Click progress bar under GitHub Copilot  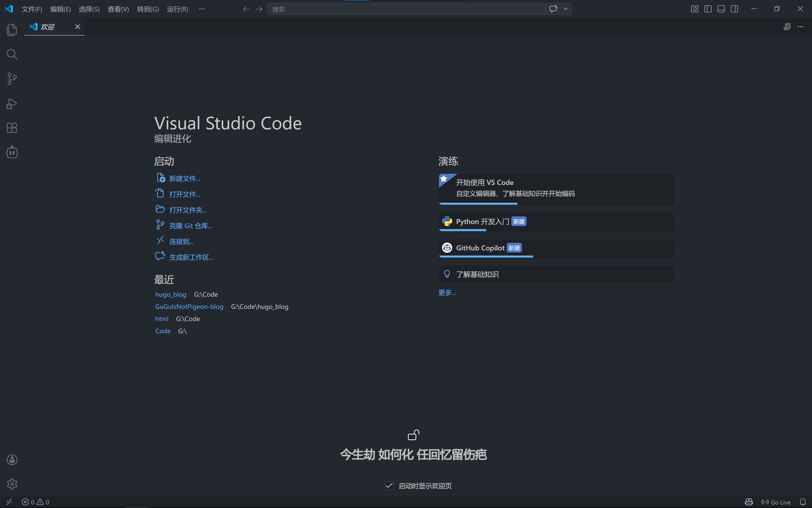(486, 256)
